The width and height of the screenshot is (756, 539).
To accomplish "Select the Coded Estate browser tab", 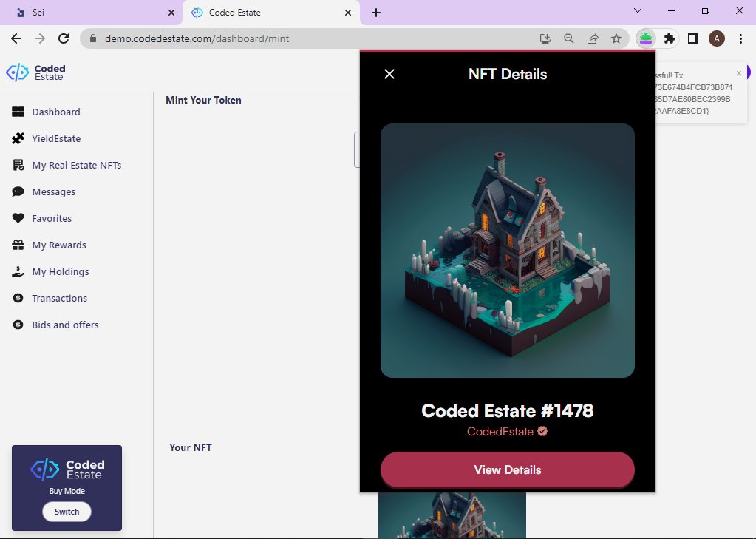I will [x=271, y=13].
